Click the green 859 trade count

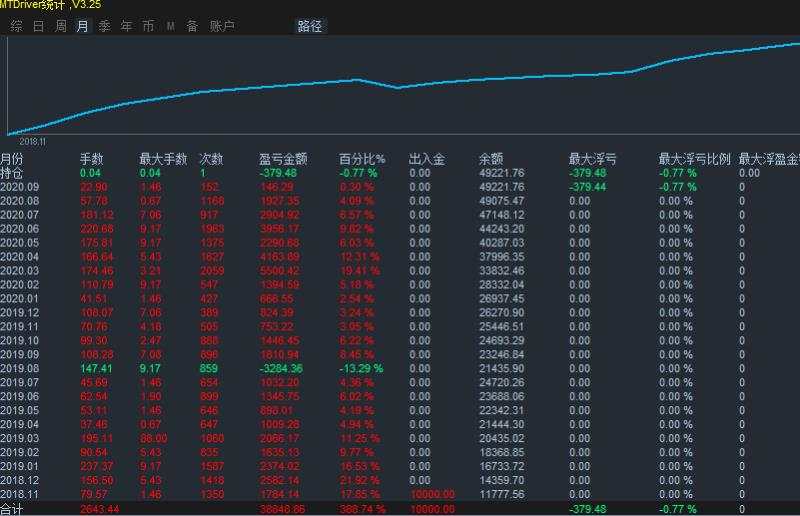click(209, 368)
